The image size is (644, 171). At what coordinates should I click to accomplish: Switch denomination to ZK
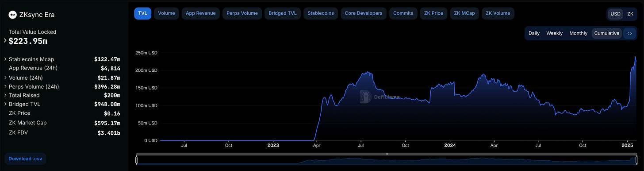tap(630, 14)
